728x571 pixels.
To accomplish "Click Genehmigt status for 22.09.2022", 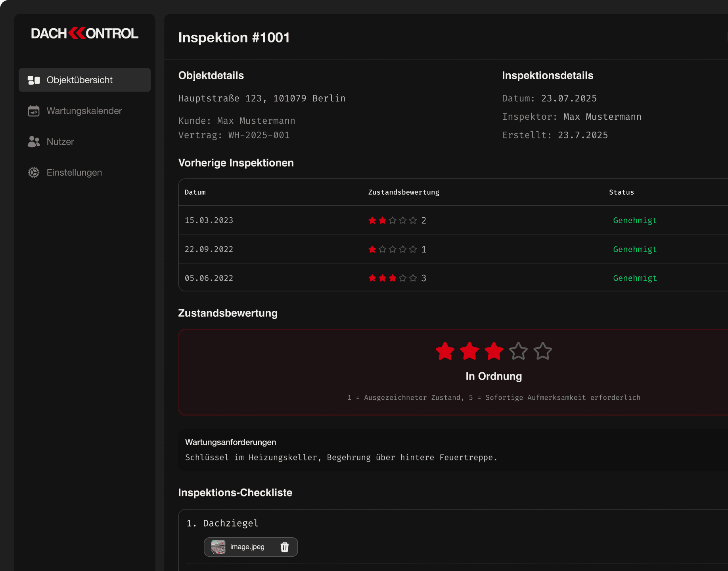I will (x=635, y=249).
